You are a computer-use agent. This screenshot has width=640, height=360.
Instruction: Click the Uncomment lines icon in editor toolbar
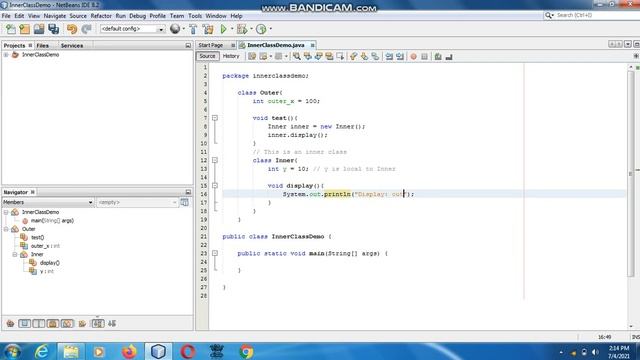coord(449,56)
